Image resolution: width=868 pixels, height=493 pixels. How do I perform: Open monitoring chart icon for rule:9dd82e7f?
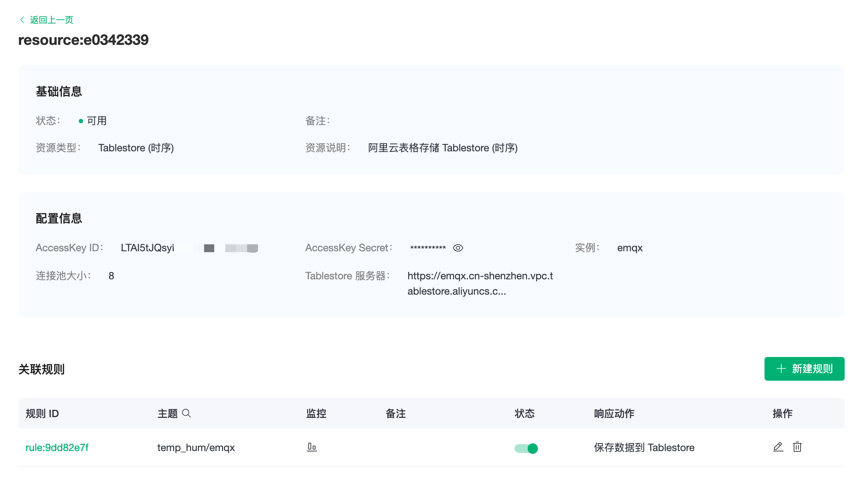(312, 447)
